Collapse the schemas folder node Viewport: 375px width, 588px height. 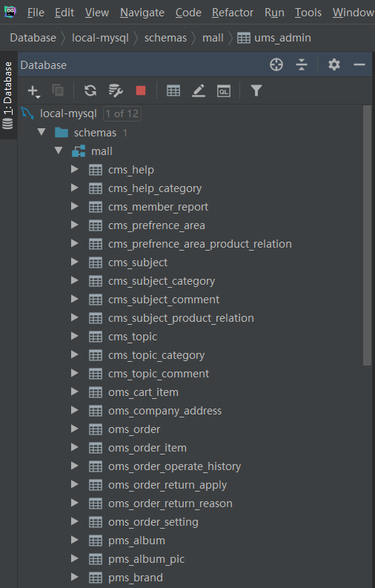point(42,133)
